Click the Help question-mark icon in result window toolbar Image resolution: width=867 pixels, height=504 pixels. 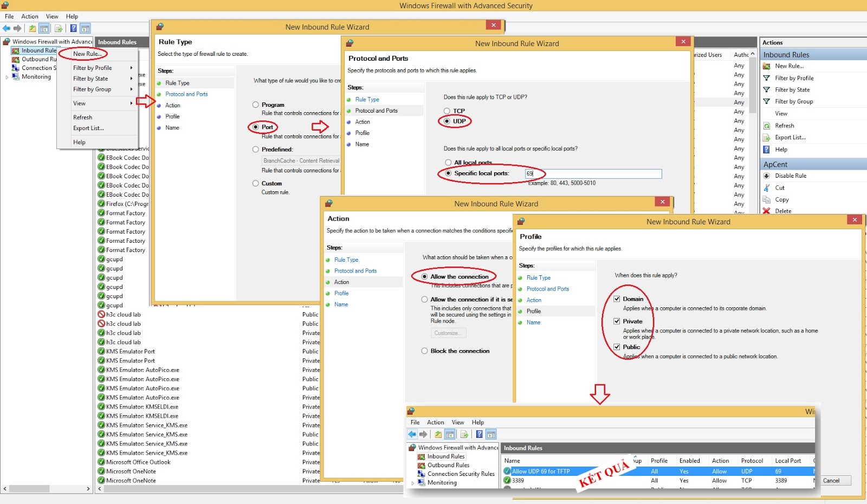click(479, 434)
